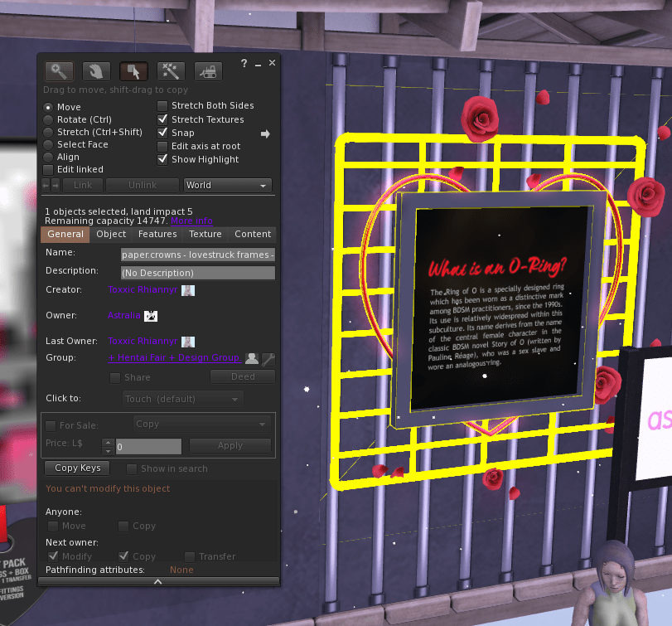Click the help question mark icon
Screen dimensions: 672x626
coord(244,64)
